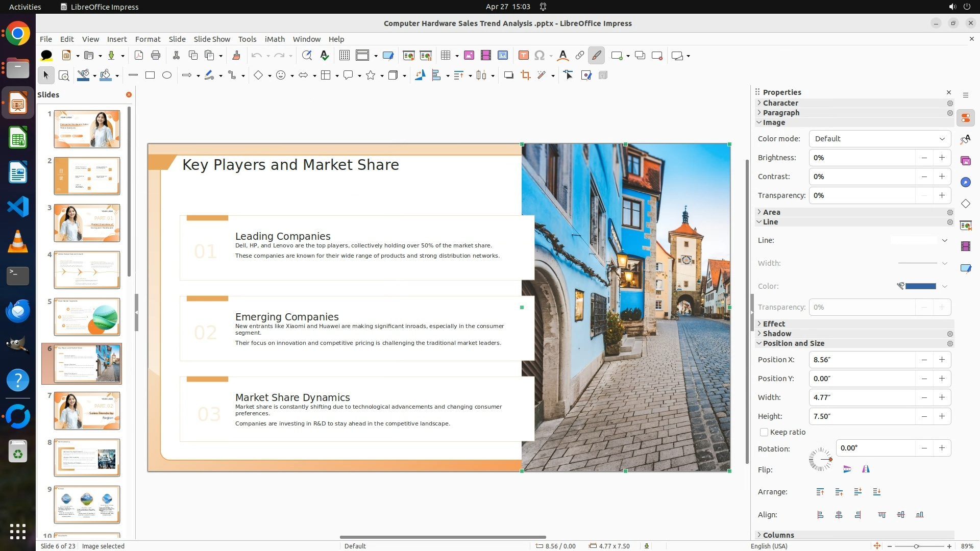The height and width of the screenshot is (551, 980).
Task: Enable the Keep ratio checkbox
Action: click(764, 432)
